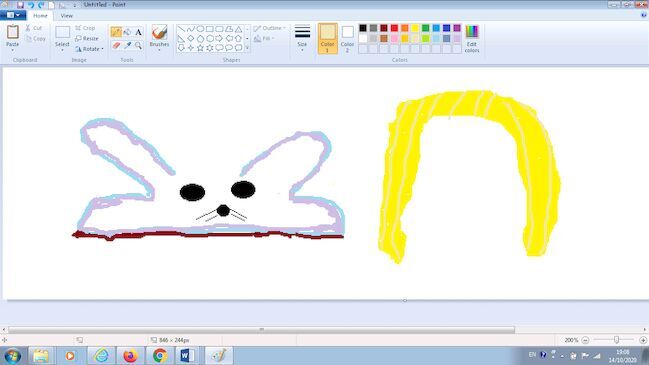Click the zoom out minus button
The height and width of the screenshot is (365, 649).
point(585,340)
